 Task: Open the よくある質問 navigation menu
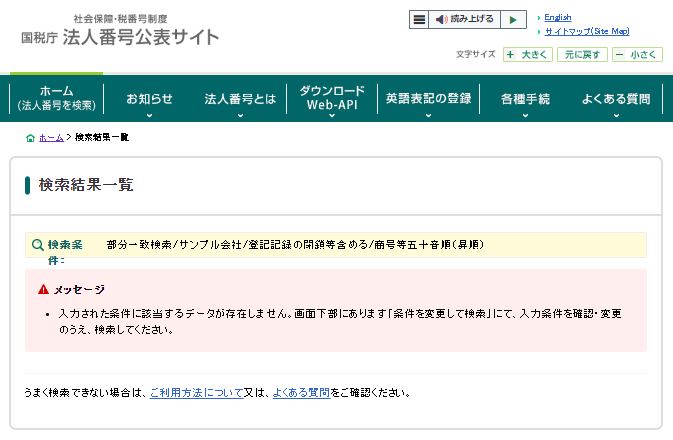[x=616, y=99]
